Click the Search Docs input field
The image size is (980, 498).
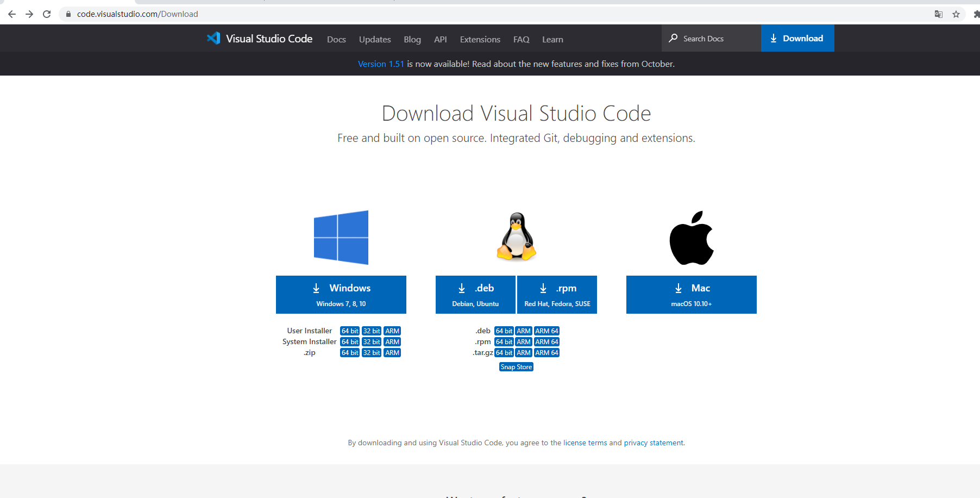[x=712, y=38]
